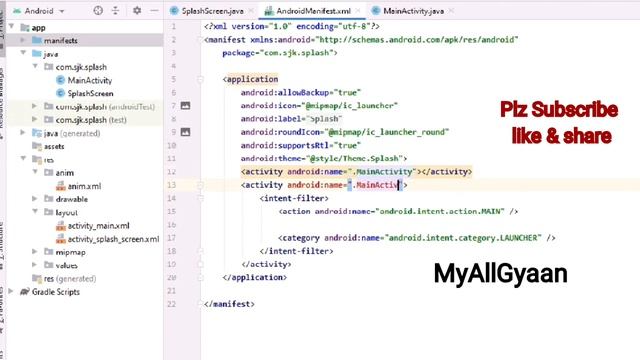Select the java (generated) folder

point(71,133)
